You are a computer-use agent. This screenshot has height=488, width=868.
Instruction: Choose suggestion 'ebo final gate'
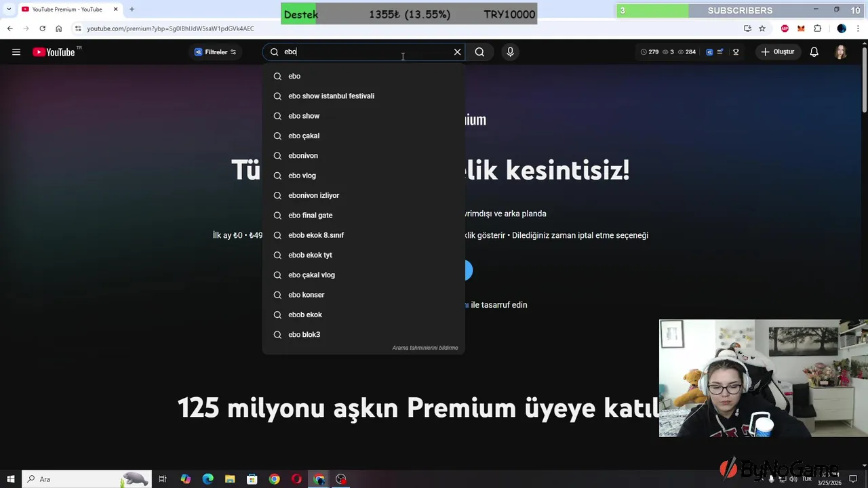(363, 216)
